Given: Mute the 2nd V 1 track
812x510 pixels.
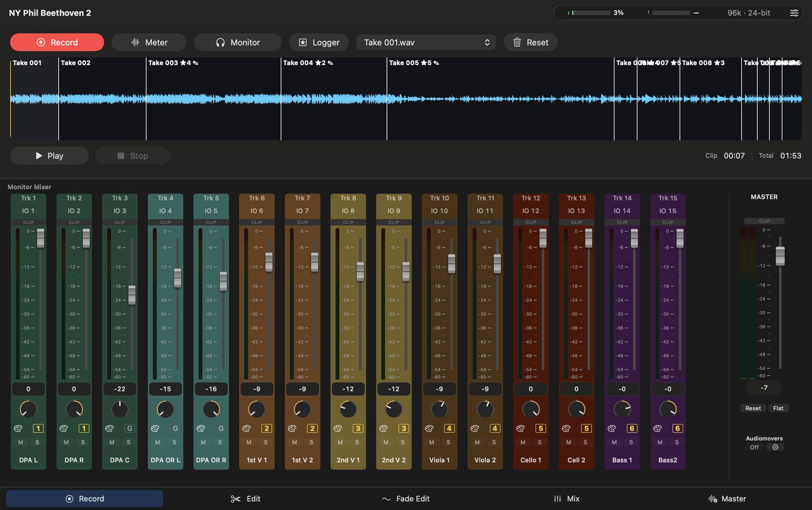Looking at the screenshot, I should [340, 442].
